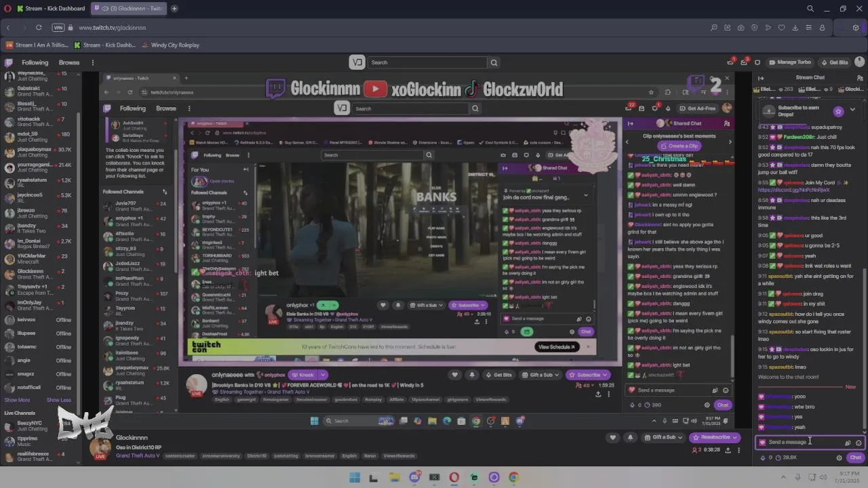Click the sidebar scroll-down arrow
The image size is (868, 488).
(x=79, y=463)
